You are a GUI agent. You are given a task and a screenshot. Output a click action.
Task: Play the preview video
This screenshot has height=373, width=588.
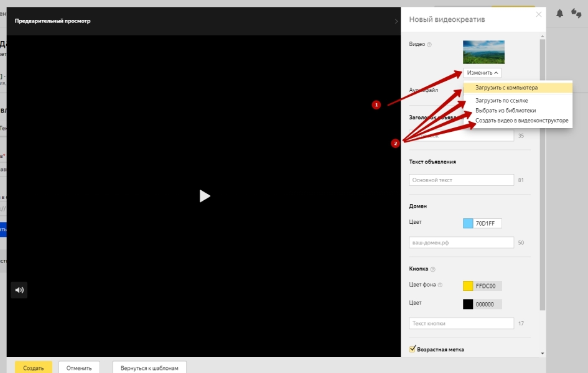click(x=205, y=196)
